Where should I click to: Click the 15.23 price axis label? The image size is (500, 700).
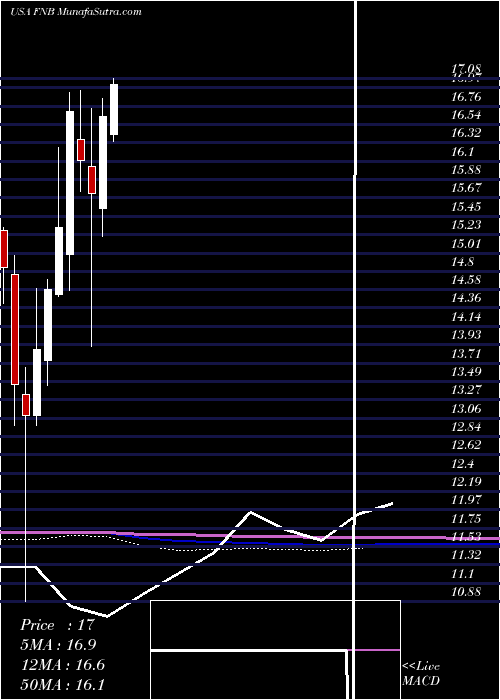coord(466,225)
